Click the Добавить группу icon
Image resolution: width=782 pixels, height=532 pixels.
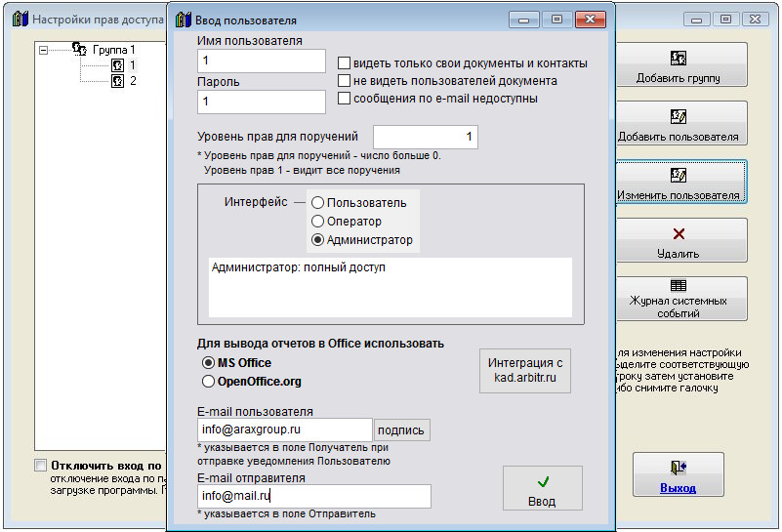[x=679, y=58]
